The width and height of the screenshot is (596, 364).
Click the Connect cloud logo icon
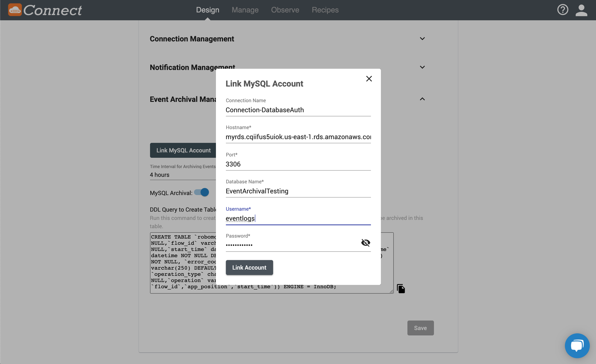point(15,10)
